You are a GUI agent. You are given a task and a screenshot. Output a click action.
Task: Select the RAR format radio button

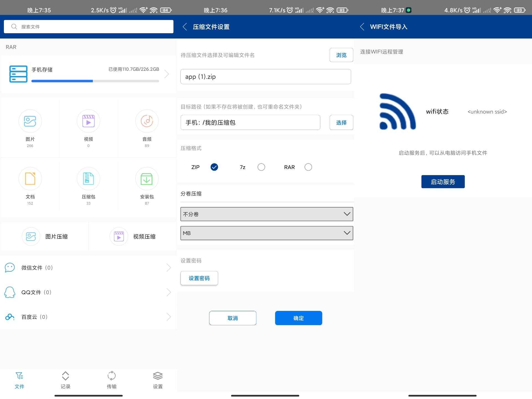click(308, 167)
